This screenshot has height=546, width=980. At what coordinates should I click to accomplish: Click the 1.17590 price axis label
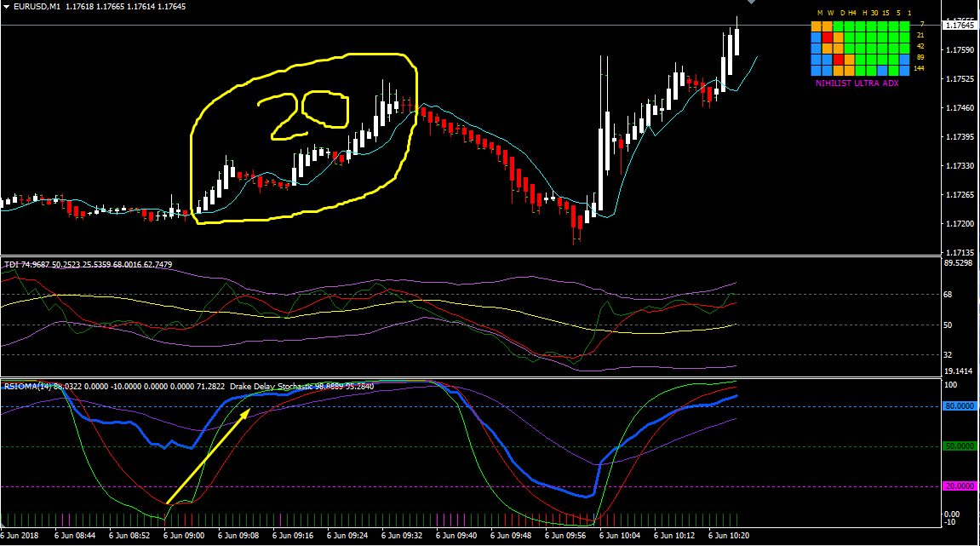tap(960, 50)
